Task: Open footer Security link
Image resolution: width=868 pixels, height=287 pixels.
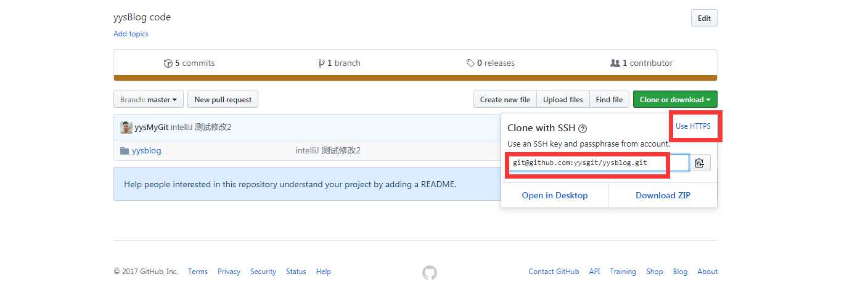Action: [x=263, y=272]
